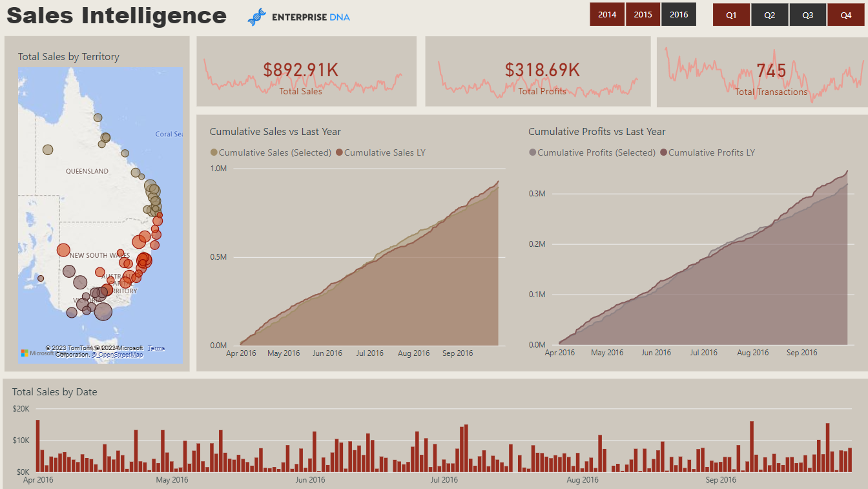Click Cumulative Sales LY legend marker
The height and width of the screenshot is (489, 868).
(339, 152)
